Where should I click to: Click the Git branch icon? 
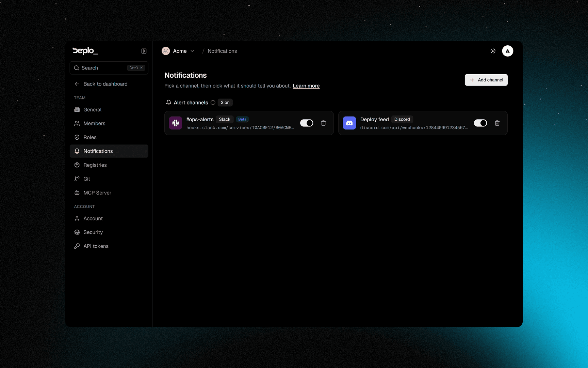point(77,179)
